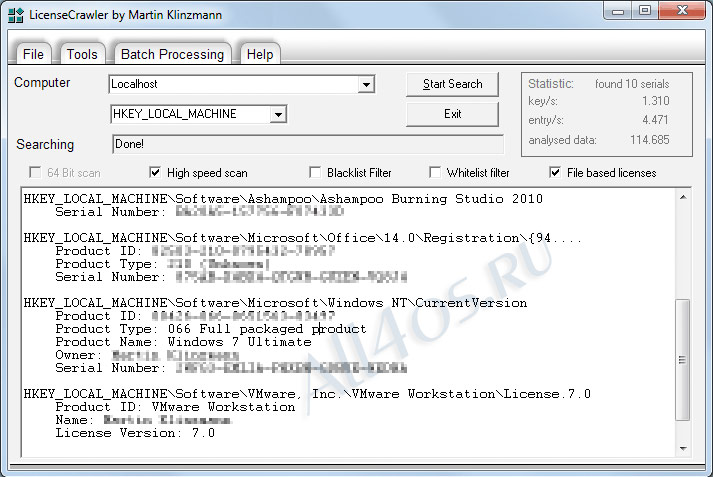Click the LicenseCrawler app icon in title bar

click(x=15, y=15)
